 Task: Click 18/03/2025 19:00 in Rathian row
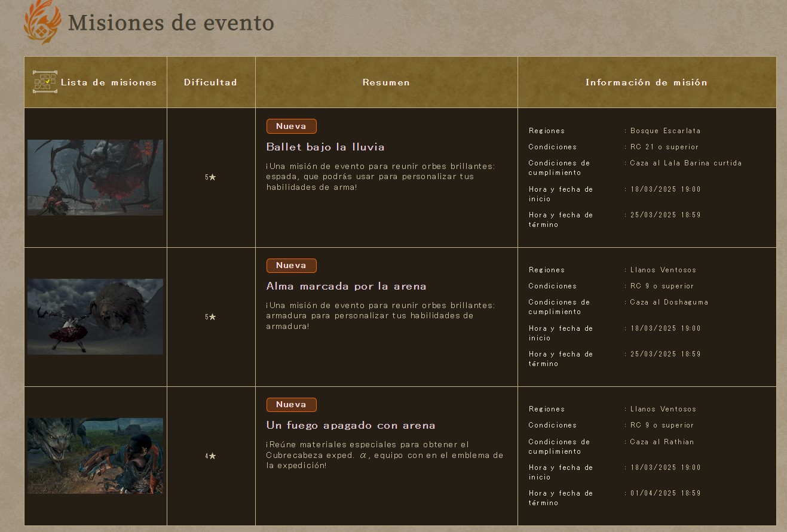[x=666, y=468]
